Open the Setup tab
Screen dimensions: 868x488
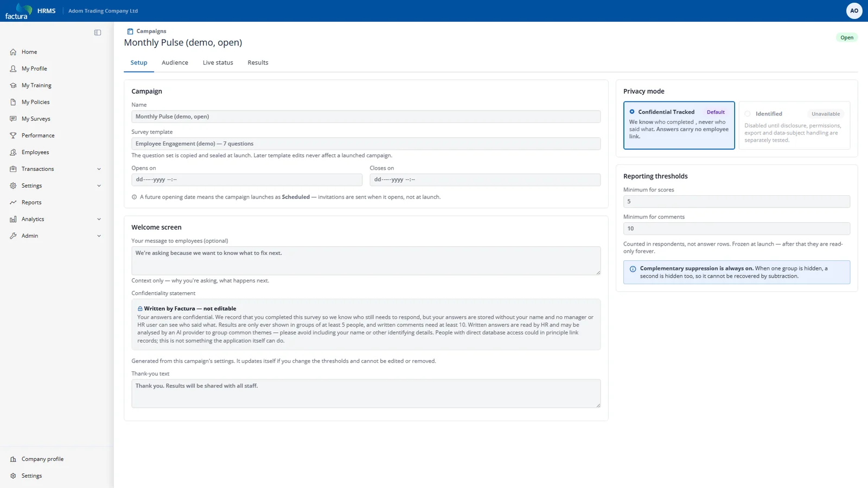tap(139, 63)
